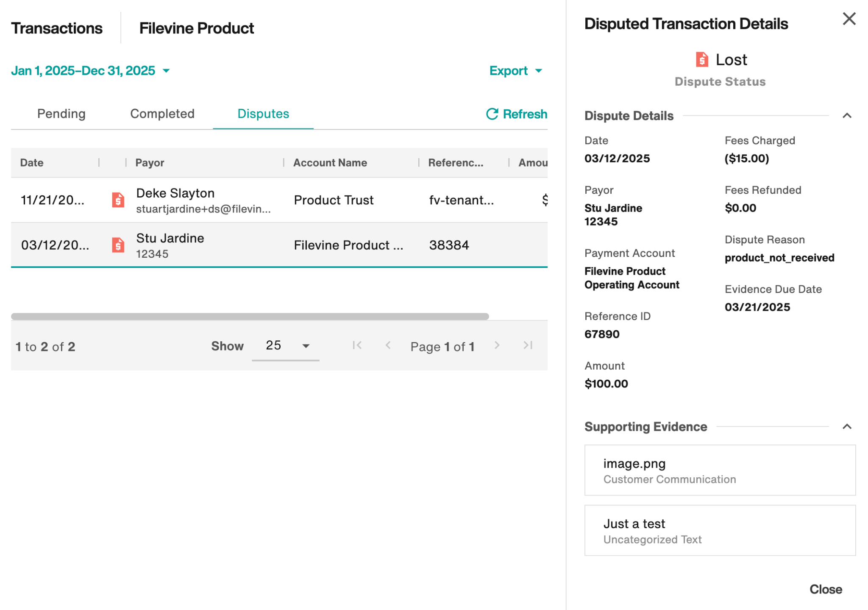This screenshot has height=610, width=868.
Task: Click the Page 1 of 1 indicator
Action: pyautogui.click(x=442, y=346)
